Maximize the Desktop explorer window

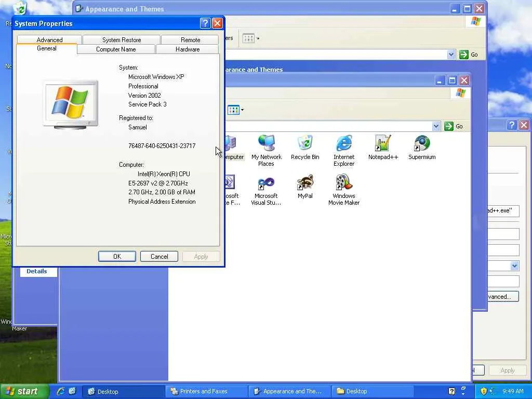click(x=452, y=81)
